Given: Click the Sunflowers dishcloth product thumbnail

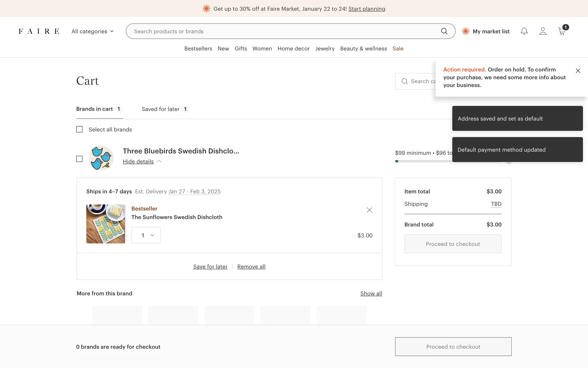Looking at the screenshot, I should coord(106,224).
